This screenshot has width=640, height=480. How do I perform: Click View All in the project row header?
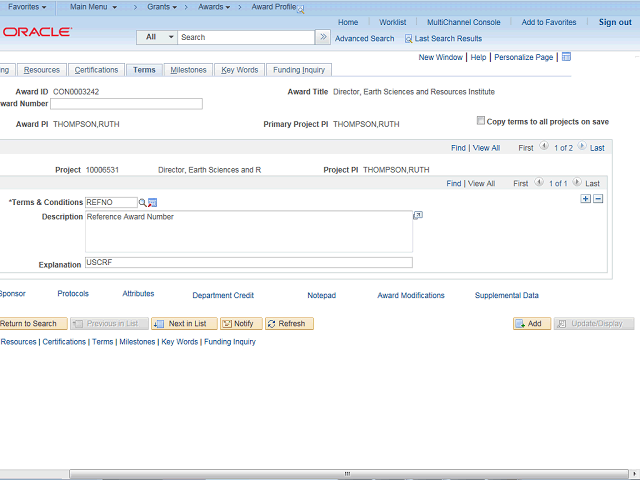pyautogui.click(x=486, y=148)
